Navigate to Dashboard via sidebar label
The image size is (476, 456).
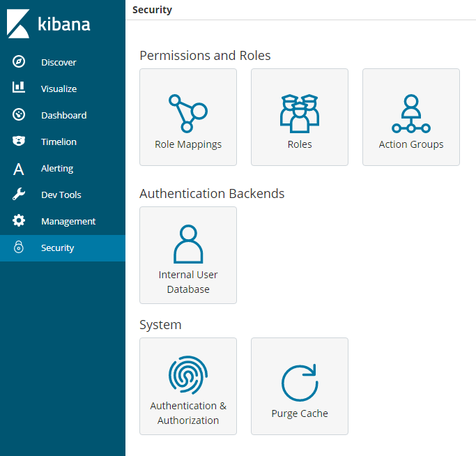pos(63,115)
